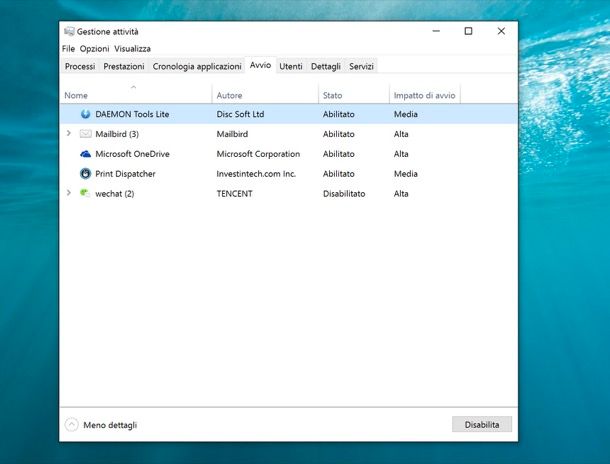
Task: Expand the wechat (2) group
Action: coord(69,193)
